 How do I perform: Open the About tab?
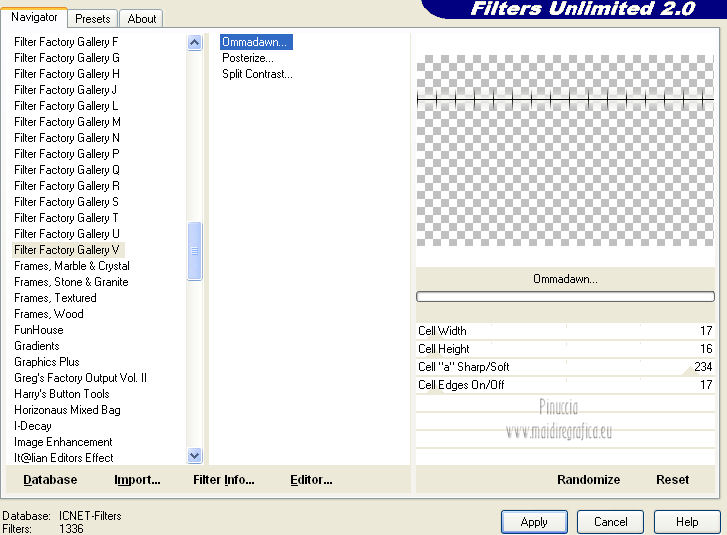pyautogui.click(x=141, y=19)
